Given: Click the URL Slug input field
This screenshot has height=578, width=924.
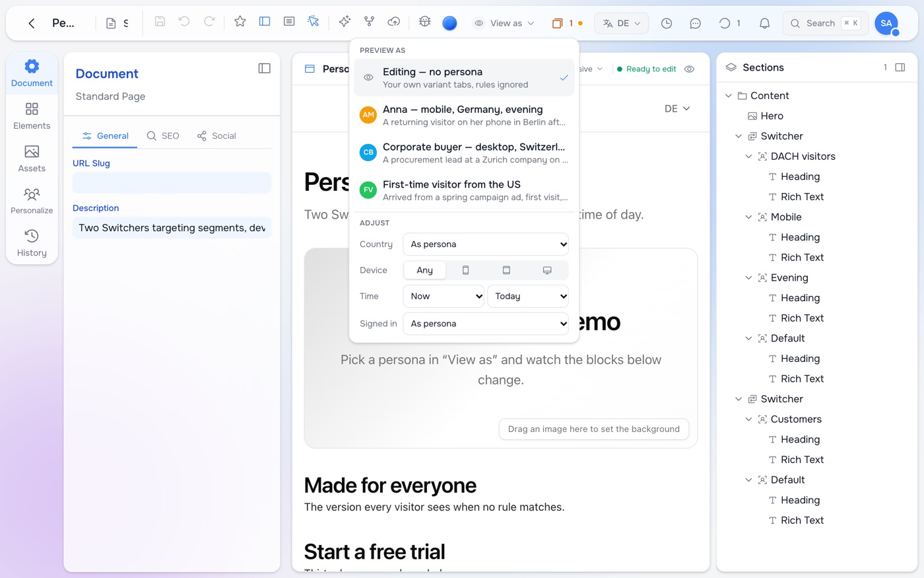Looking at the screenshot, I should pos(172,183).
